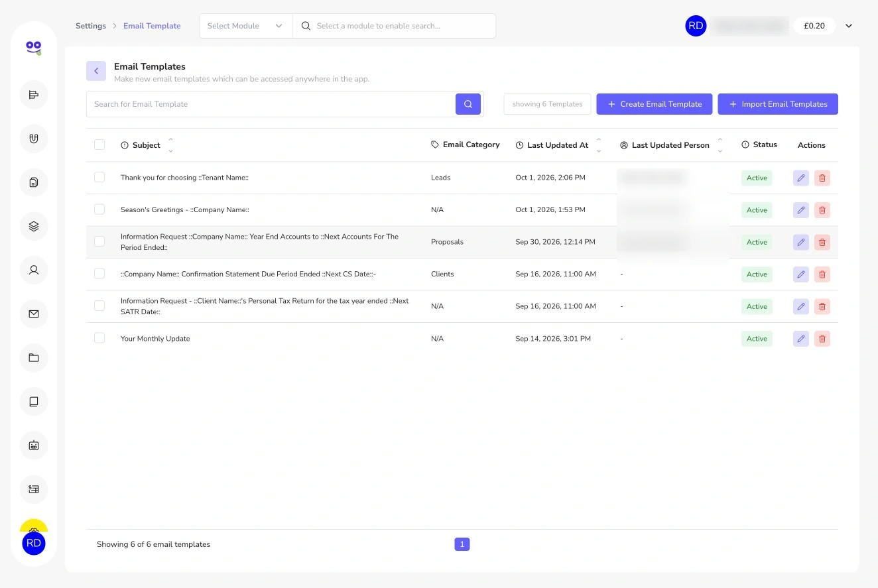Tick the select-all checkbox in the header
The height and width of the screenshot is (588, 878).
99,145
